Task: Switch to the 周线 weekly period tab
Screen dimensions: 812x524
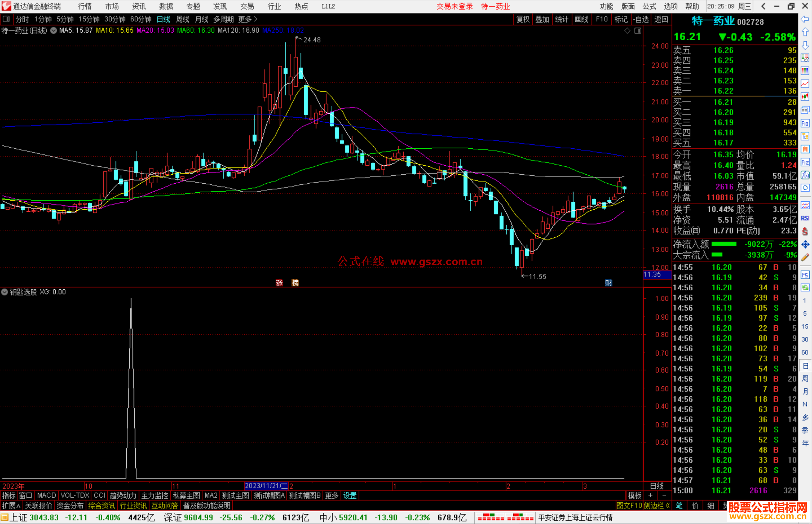Action: tap(183, 19)
